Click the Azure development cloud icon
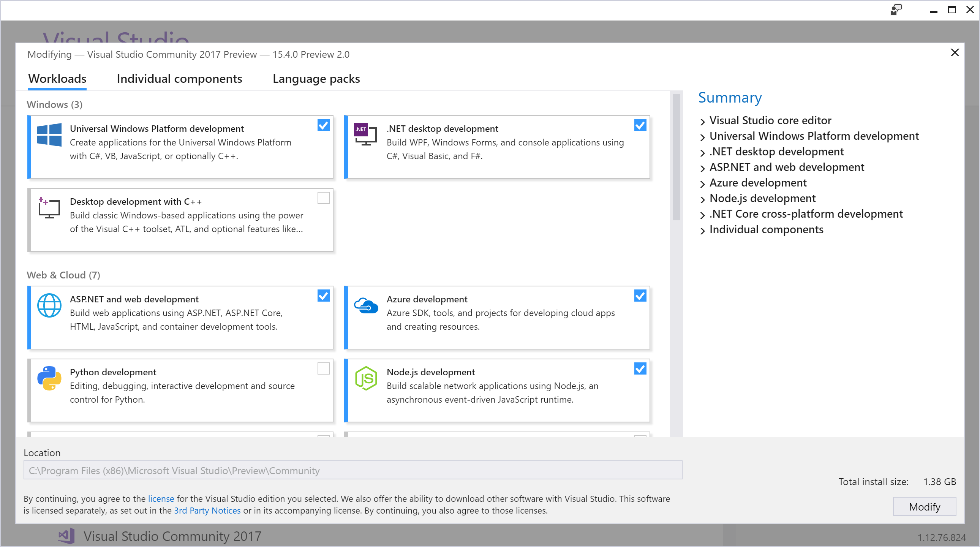This screenshot has height=547, width=980. [366, 305]
